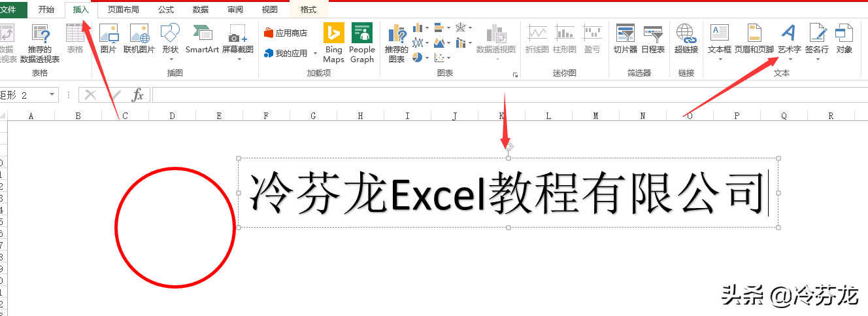
Task: Select column D header
Action: (173, 116)
